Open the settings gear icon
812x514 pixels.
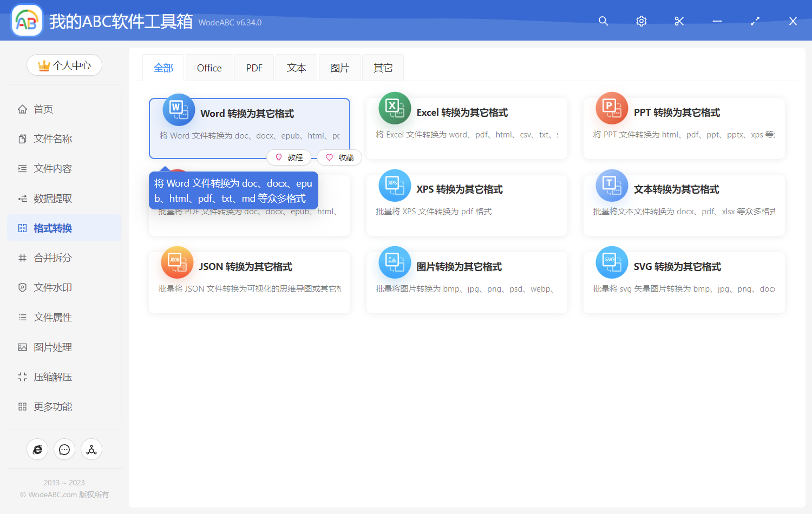[x=641, y=21]
